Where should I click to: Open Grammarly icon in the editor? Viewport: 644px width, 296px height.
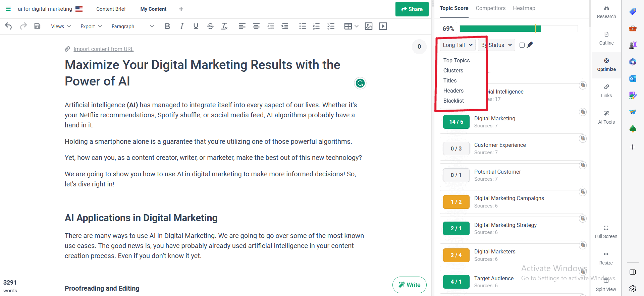pos(360,83)
